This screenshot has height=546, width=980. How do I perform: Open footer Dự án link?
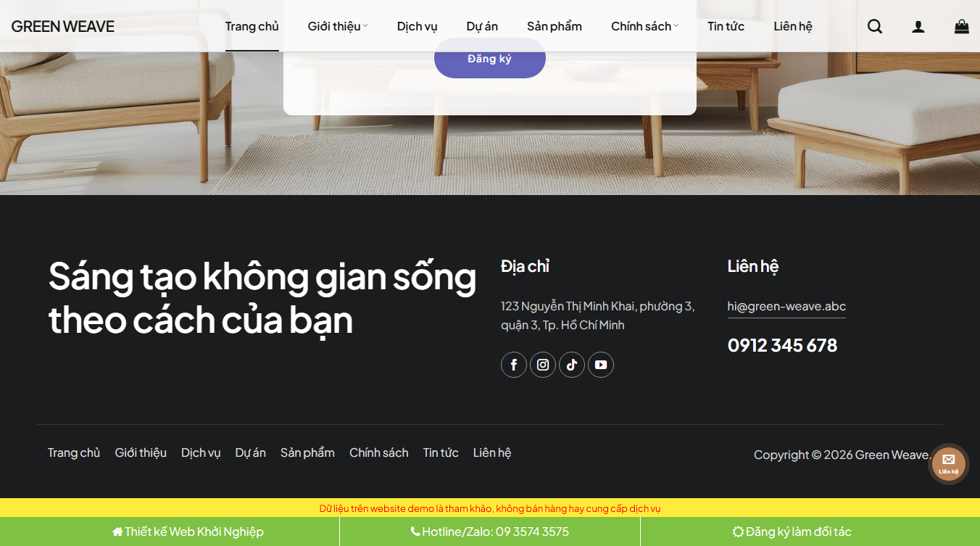[251, 452]
